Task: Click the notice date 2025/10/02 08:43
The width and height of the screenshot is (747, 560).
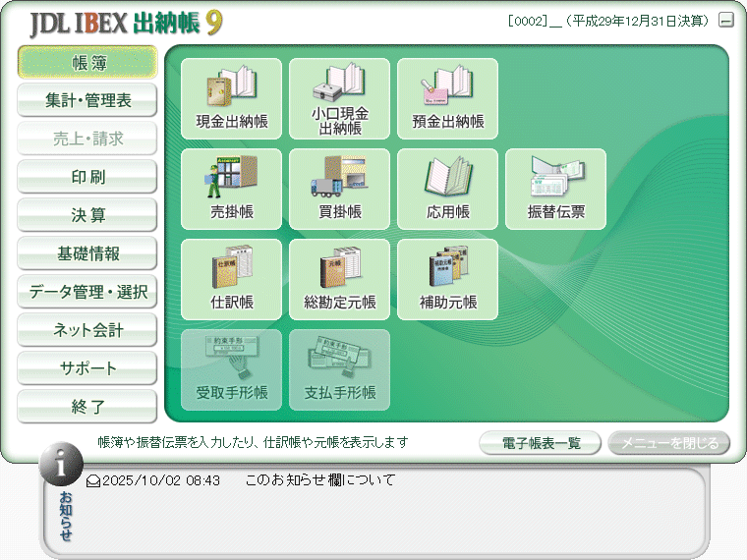Action: 161,480
